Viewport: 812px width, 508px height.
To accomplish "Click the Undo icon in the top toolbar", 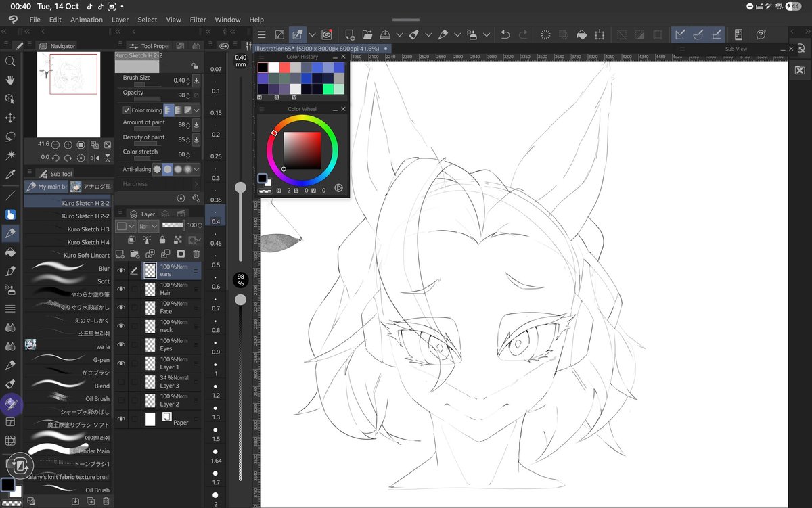I will point(505,34).
